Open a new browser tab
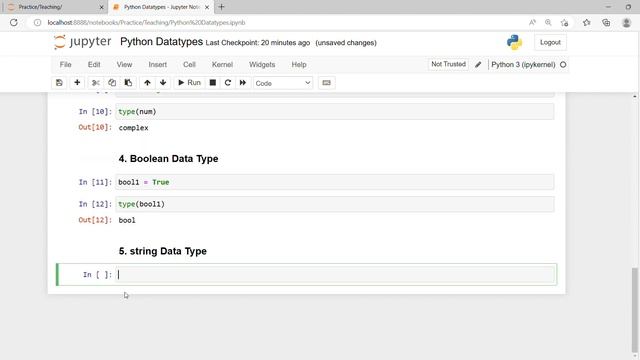The height and width of the screenshot is (360, 640). click(x=221, y=7)
